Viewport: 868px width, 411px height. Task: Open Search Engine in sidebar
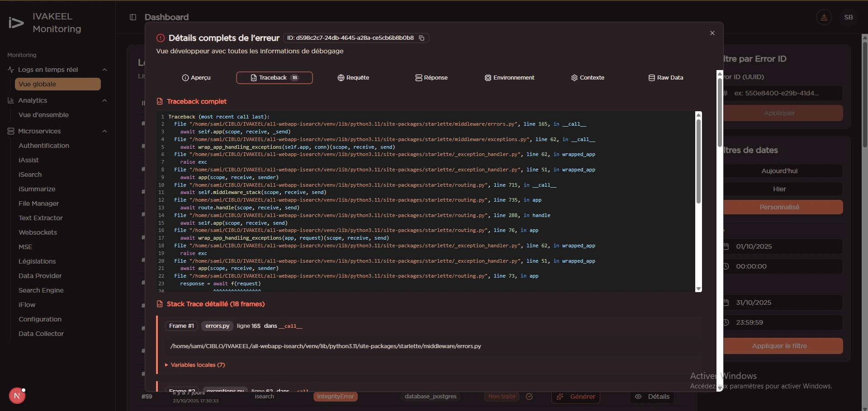coord(58,290)
